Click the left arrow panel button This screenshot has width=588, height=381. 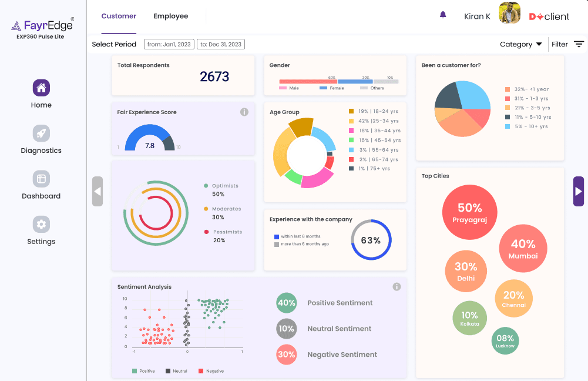point(98,191)
